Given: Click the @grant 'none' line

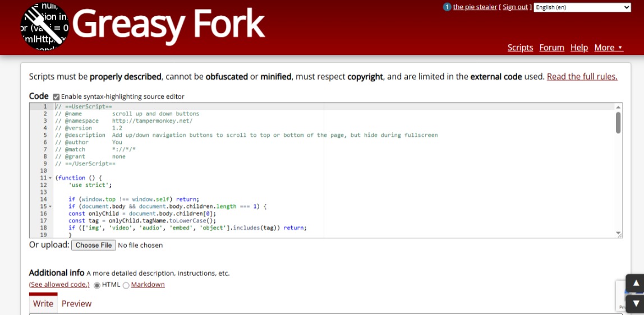Looking at the screenshot, I should coord(90,157).
